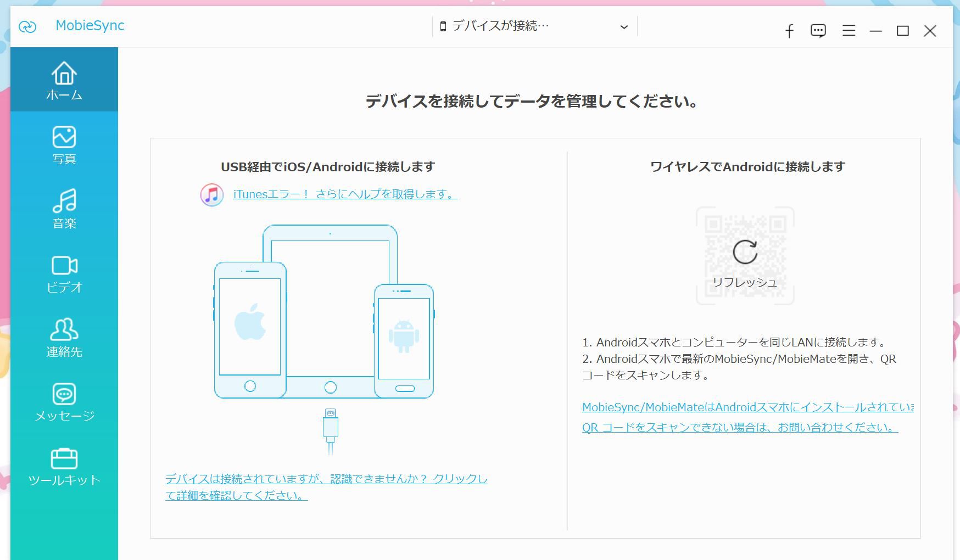Screen dimensions: 960x560
Task: Open the MobieSync/MobieMate install link
Action: (747, 407)
